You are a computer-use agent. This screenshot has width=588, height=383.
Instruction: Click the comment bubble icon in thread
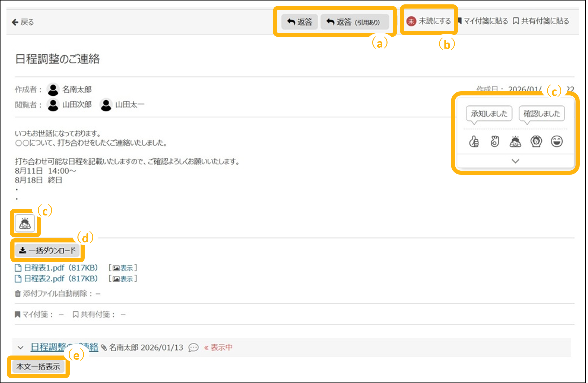pyautogui.click(x=193, y=347)
